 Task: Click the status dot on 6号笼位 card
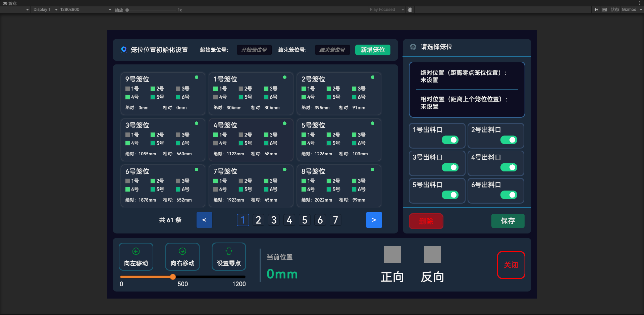pyautogui.click(x=197, y=169)
